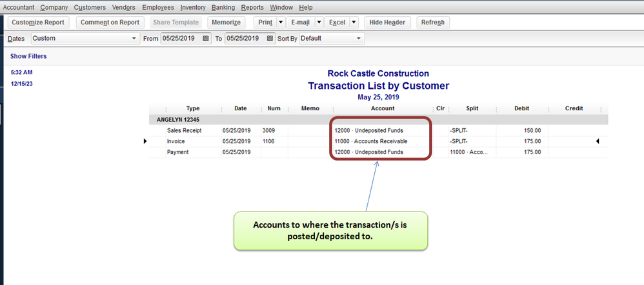The height and width of the screenshot is (285, 644).
Task: Refresh the report
Action: tap(433, 22)
